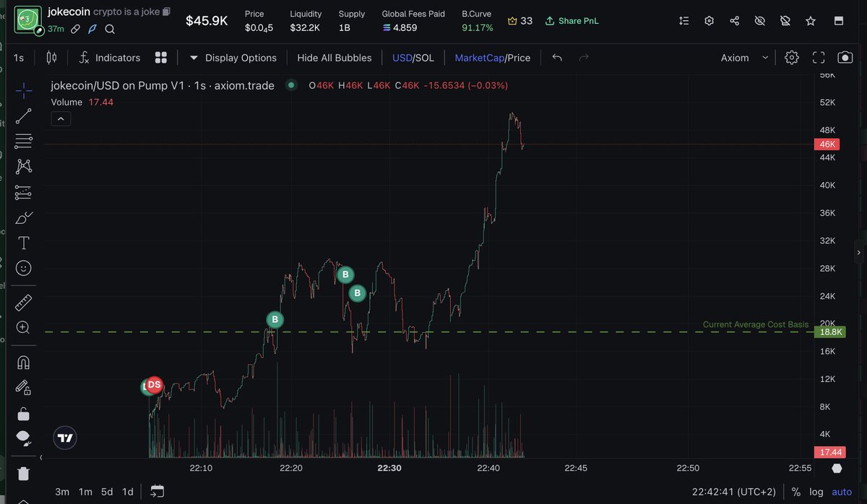Open header settings gear icon

[x=709, y=21]
